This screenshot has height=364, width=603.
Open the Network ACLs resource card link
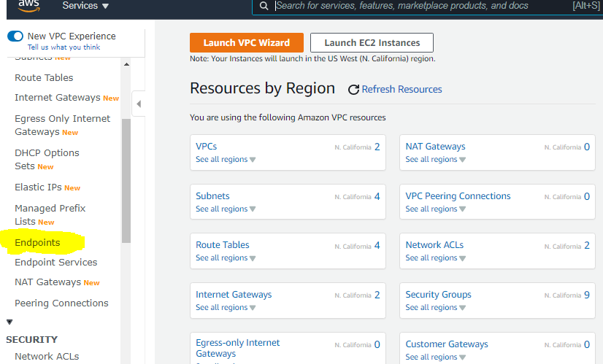click(434, 245)
